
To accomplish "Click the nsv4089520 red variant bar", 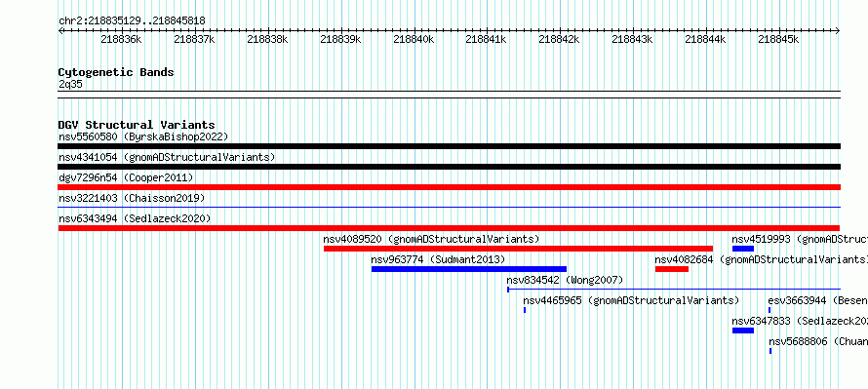I will (x=518, y=249).
